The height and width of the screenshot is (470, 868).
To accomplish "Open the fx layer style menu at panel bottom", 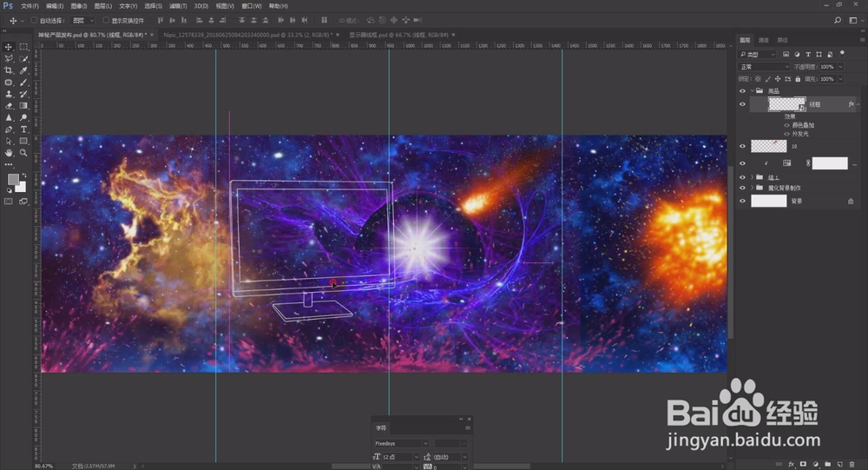I will point(791,464).
